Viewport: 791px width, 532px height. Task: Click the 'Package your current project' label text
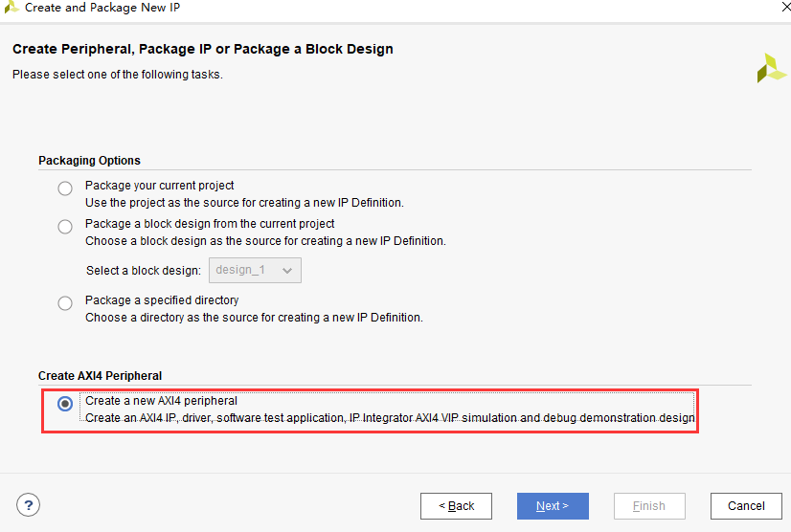(x=160, y=186)
